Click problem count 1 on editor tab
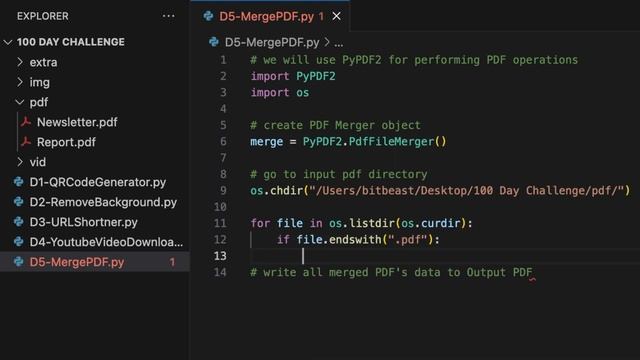640x360 pixels. pyautogui.click(x=321, y=16)
